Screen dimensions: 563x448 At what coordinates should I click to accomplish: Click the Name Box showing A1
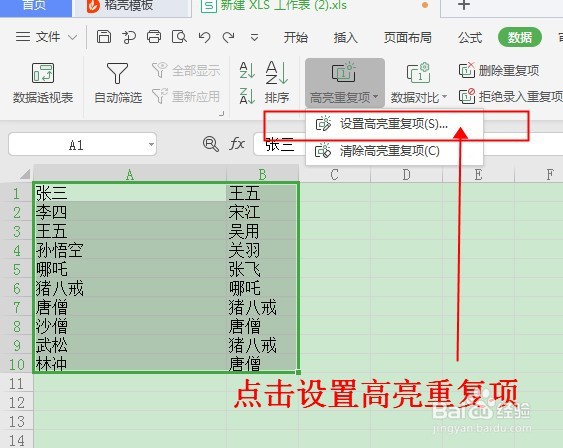click(76, 145)
